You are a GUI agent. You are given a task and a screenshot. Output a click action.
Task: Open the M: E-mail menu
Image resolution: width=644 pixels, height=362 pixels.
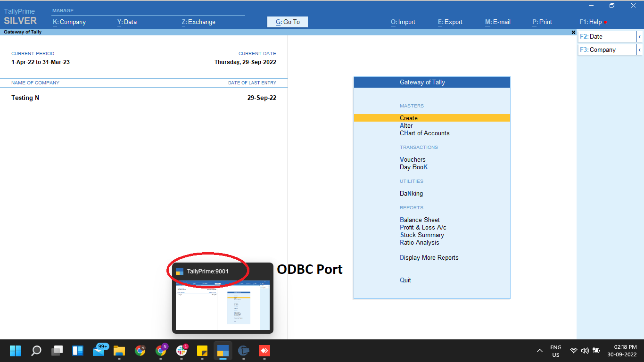click(x=498, y=22)
